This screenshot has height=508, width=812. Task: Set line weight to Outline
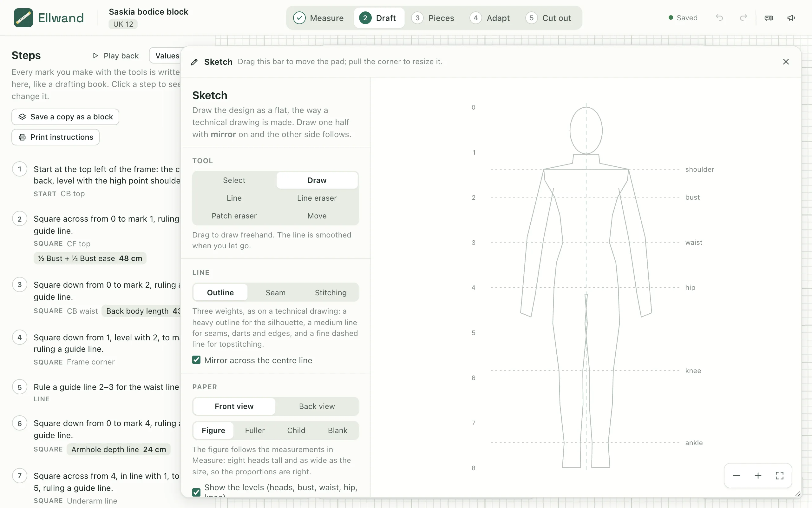(x=220, y=292)
